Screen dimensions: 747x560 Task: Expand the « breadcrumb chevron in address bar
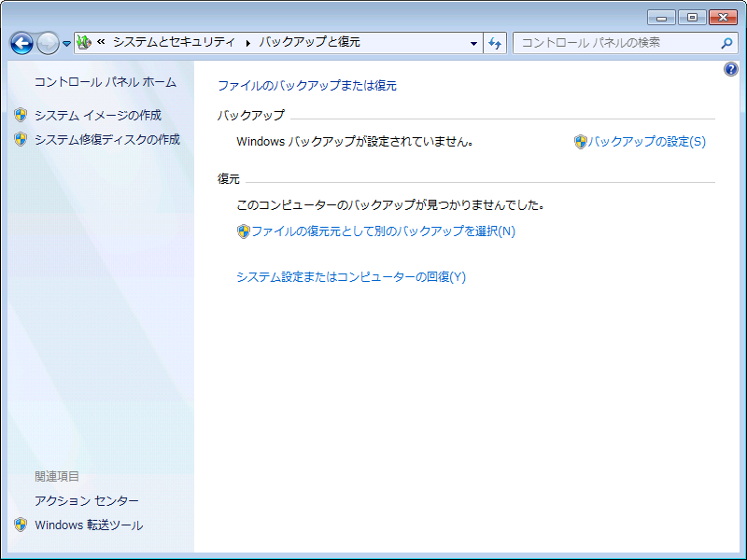pos(101,42)
